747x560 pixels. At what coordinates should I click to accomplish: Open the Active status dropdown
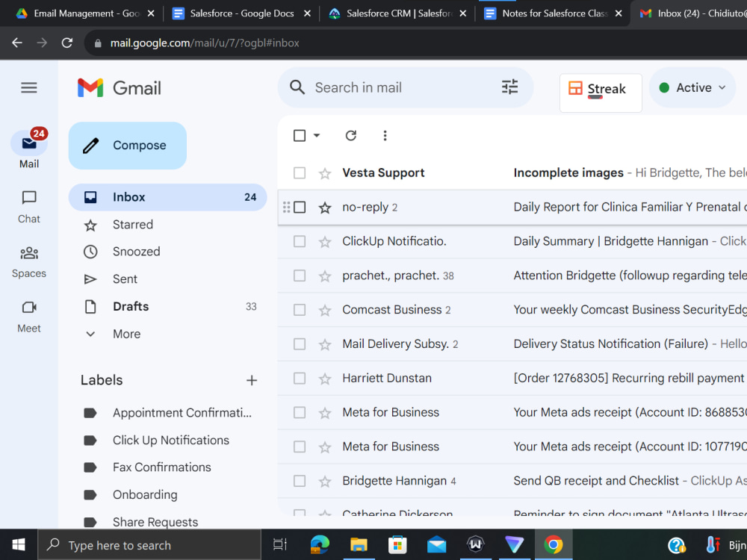[x=692, y=87]
